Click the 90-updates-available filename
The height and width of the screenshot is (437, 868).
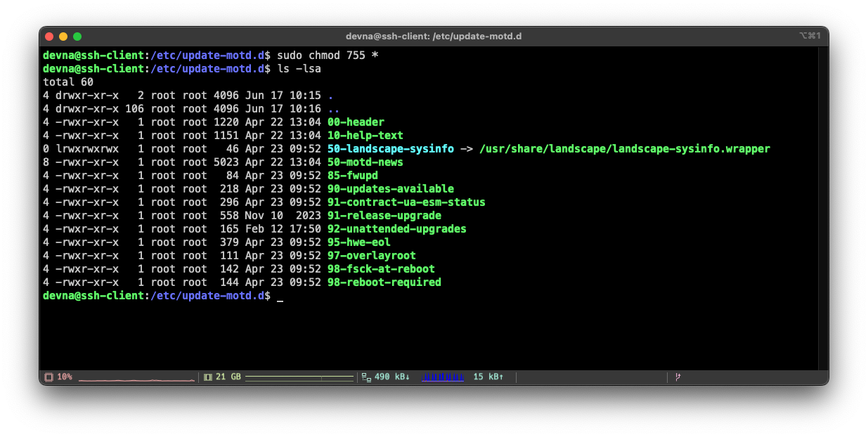(391, 189)
